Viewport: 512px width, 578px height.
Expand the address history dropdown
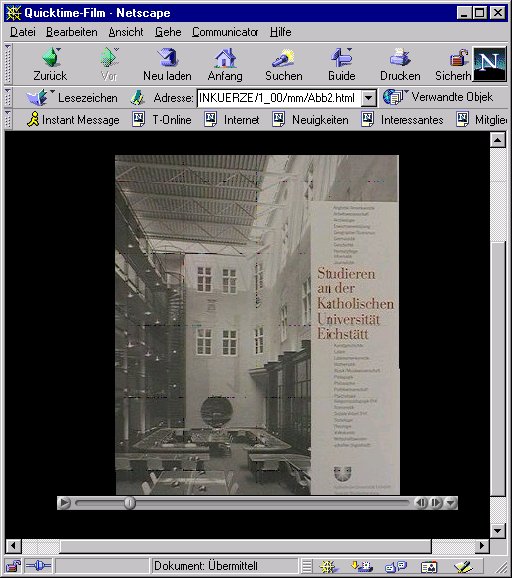(x=368, y=98)
